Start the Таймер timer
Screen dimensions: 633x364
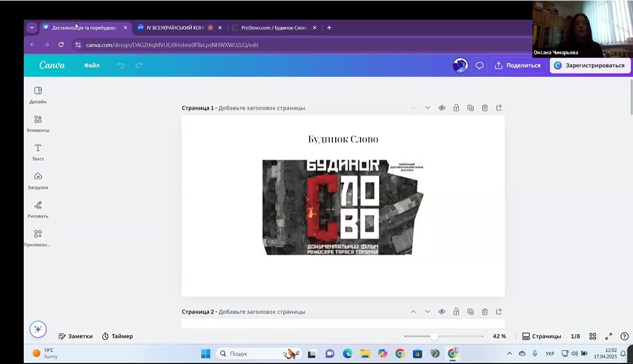[118, 336]
